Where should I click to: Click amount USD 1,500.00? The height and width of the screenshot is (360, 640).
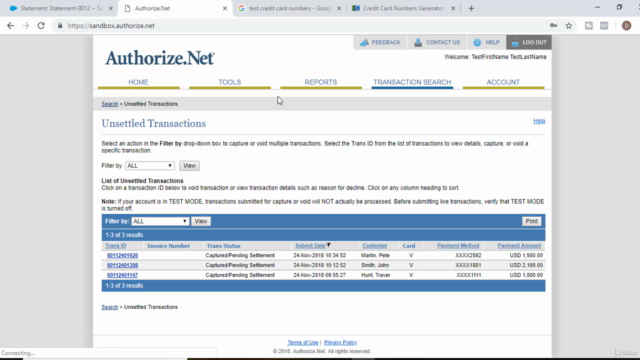pyautogui.click(x=526, y=256)
